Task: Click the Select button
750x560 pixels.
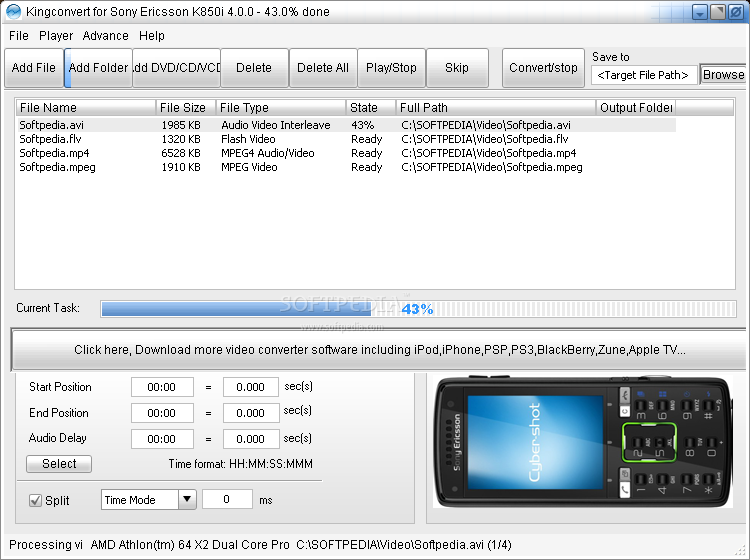Action: pos(59,464)
